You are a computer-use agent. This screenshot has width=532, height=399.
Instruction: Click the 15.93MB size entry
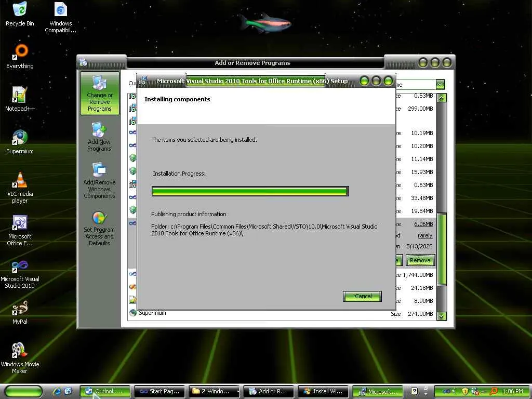pyautogui.click(x=422, y=172)
